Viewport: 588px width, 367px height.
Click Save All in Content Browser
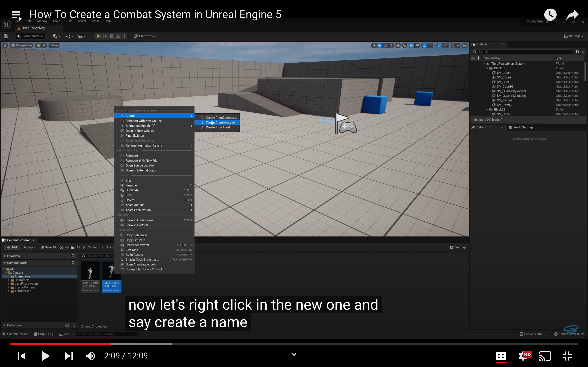pos(48,247)
